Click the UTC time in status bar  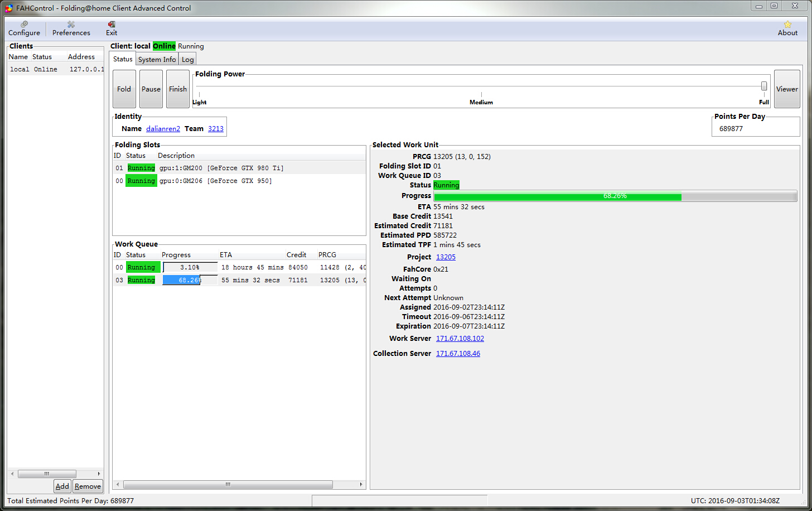pos(735,501)
